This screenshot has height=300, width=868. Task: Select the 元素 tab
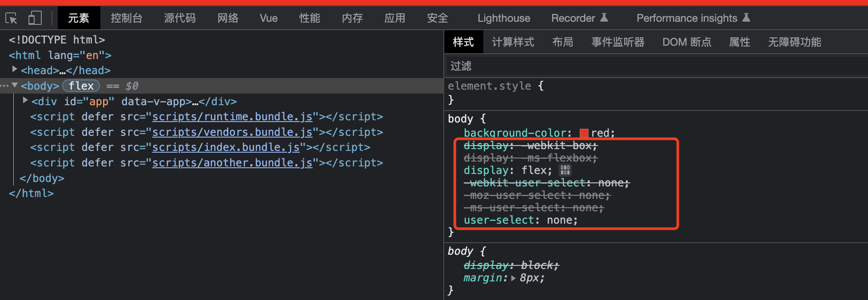[x=79, y=18]
